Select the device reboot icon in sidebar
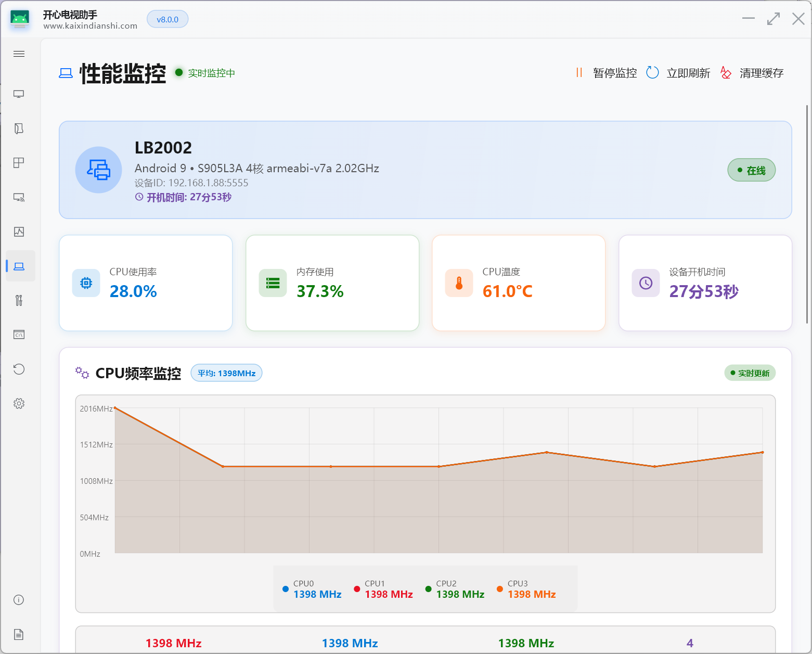 tap(19, 369)
